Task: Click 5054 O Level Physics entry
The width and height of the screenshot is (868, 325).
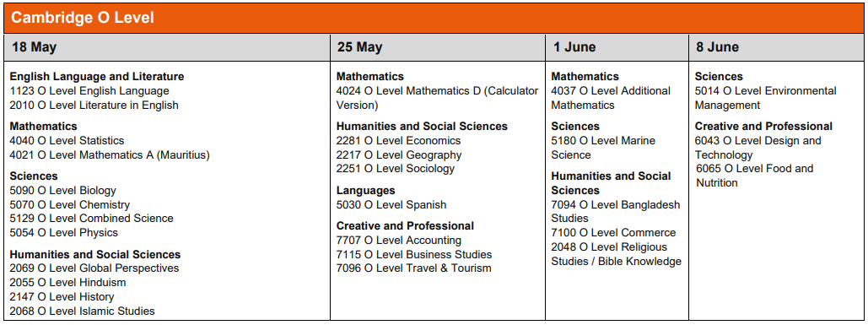Action: (x=64, y=232)
